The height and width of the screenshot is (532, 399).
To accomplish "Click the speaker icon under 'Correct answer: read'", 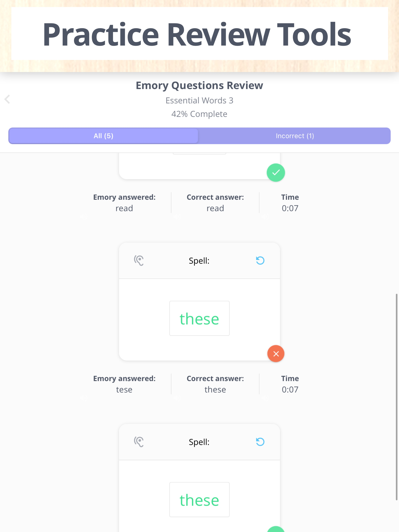I will click(x=177, y=217).
